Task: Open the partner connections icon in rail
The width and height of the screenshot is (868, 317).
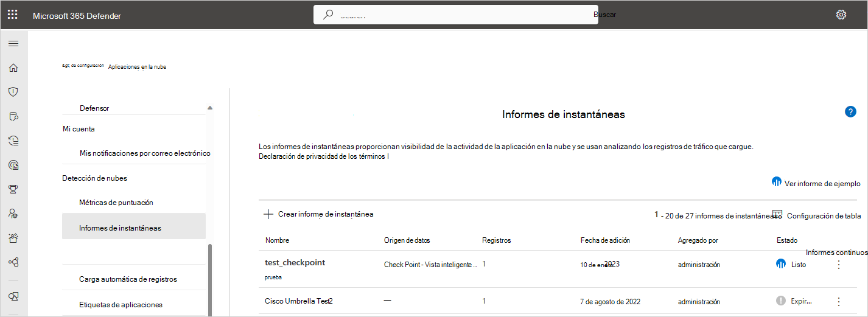Action: coord(13,262)
